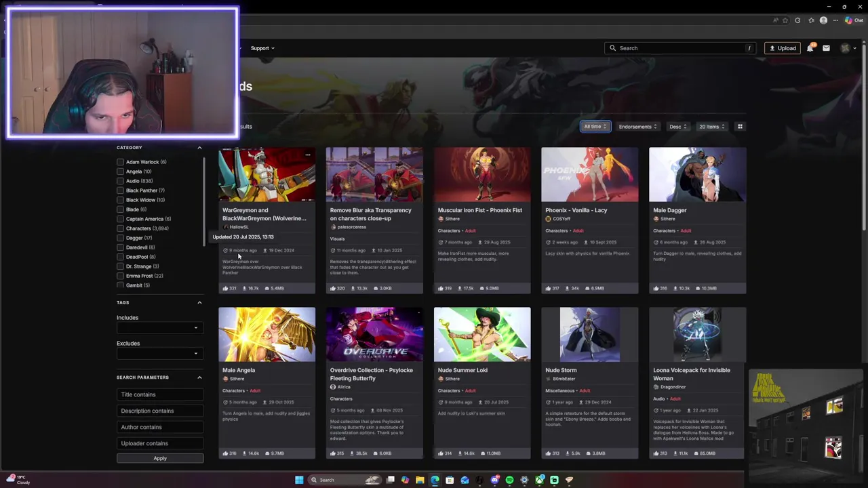Click the Description contains field

tap(160, 411)
